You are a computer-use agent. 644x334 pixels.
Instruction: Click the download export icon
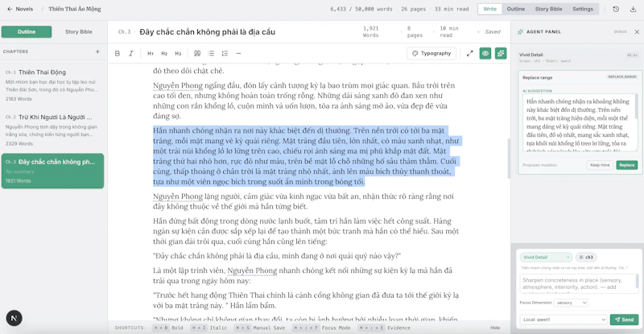pyautogui.click(x=633, y=9)
